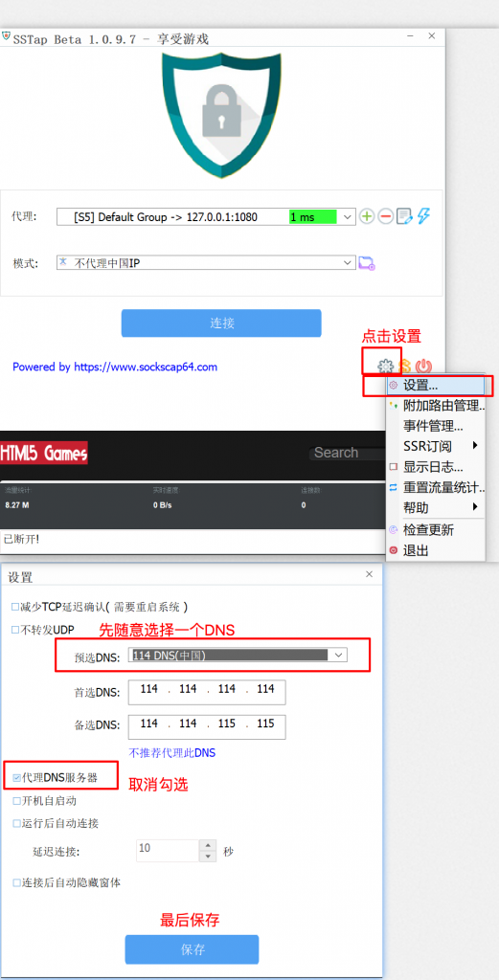Screen dimensions: 499x980
Task: Click the 不推荐代理此DNS link
Action: [x=172, y=753]
